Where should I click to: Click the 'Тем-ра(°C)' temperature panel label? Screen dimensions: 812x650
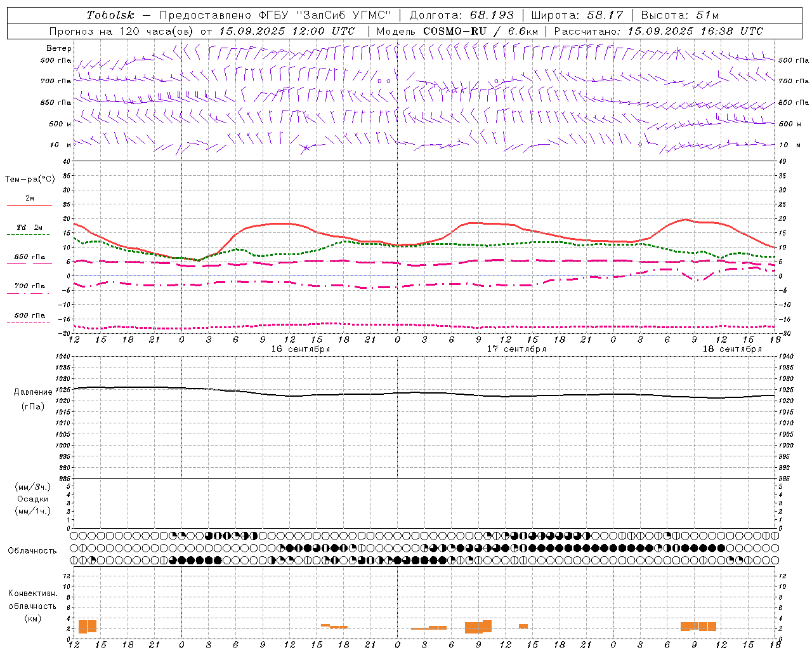point(30,180)
